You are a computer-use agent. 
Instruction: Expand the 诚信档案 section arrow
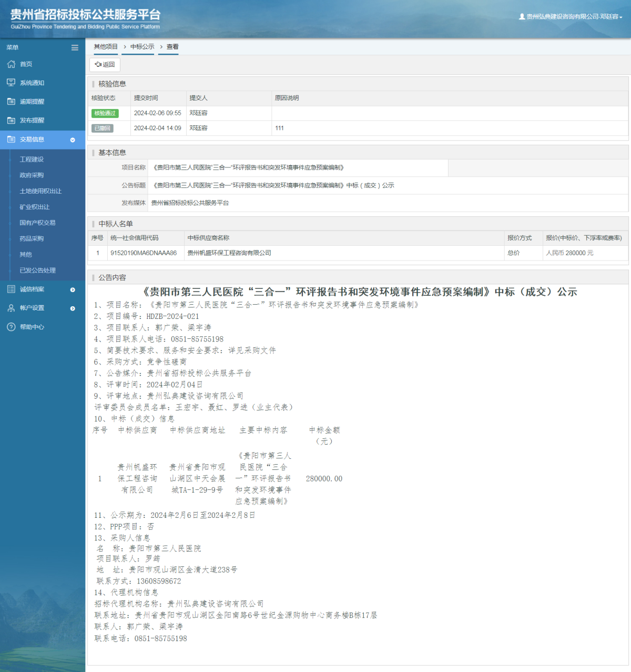pos(73,289)
